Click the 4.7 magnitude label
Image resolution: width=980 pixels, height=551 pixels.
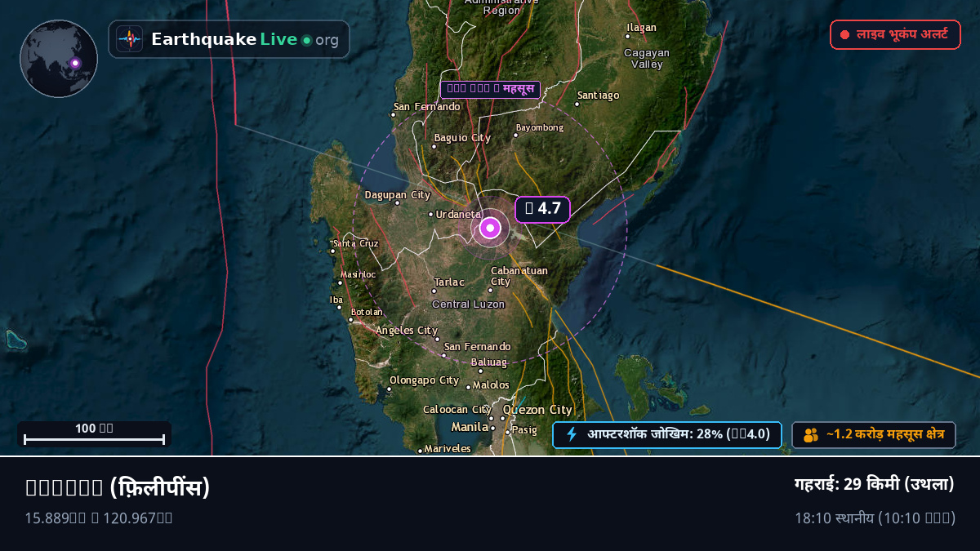click(542, 209)
